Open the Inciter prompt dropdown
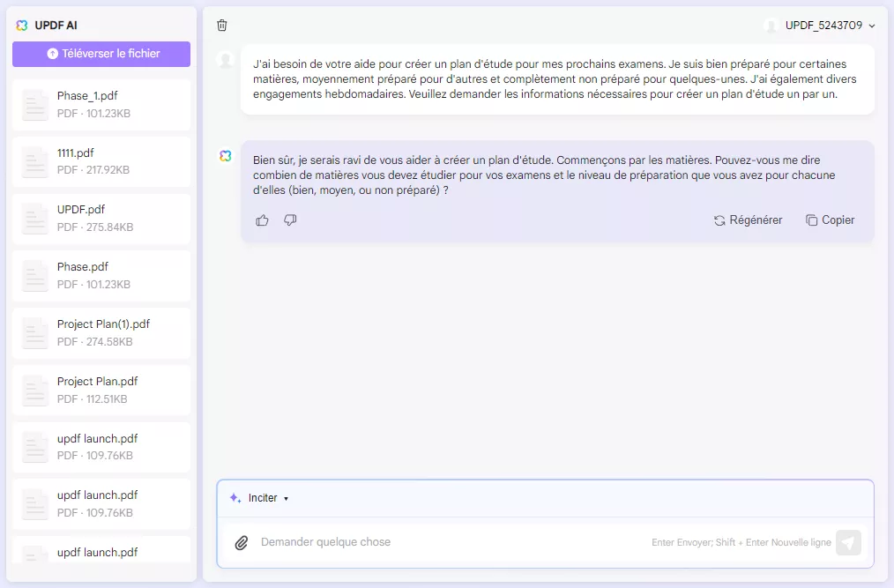Viewport: 894px width, 588px height. click(267, 498)
